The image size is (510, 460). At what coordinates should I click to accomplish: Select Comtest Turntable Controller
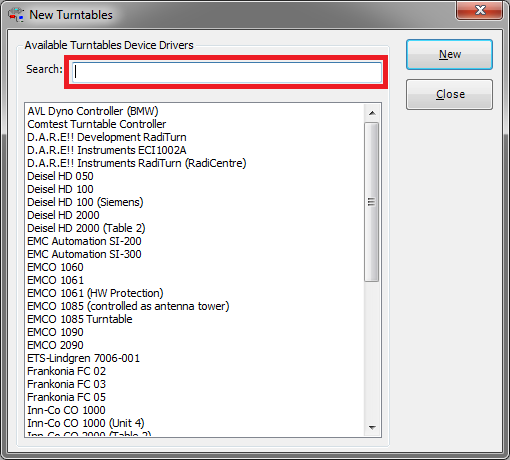(97, 124)
